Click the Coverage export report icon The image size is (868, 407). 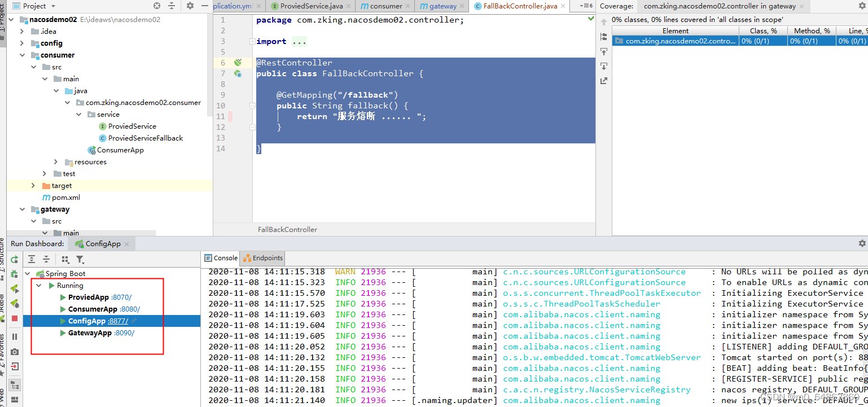pos(604,81)
